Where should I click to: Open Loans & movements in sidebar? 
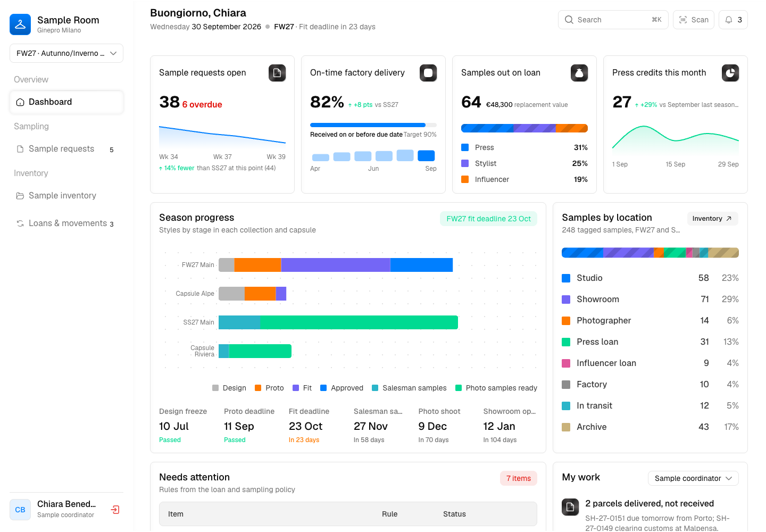click(66, 223)
